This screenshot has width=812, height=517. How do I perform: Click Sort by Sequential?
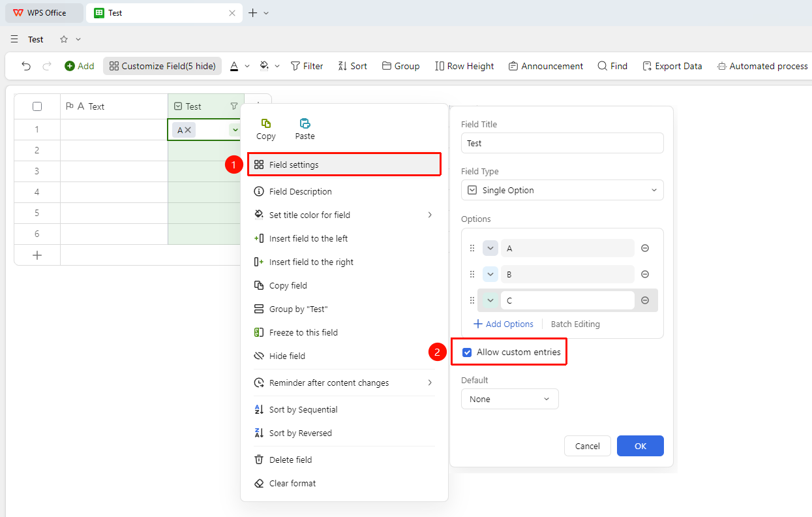(344, 409)
